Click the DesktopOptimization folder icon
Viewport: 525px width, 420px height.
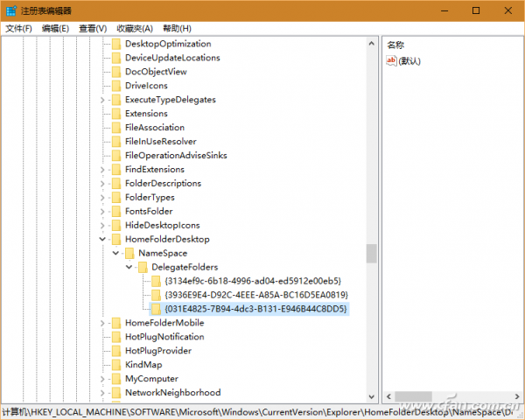point(116,44)
